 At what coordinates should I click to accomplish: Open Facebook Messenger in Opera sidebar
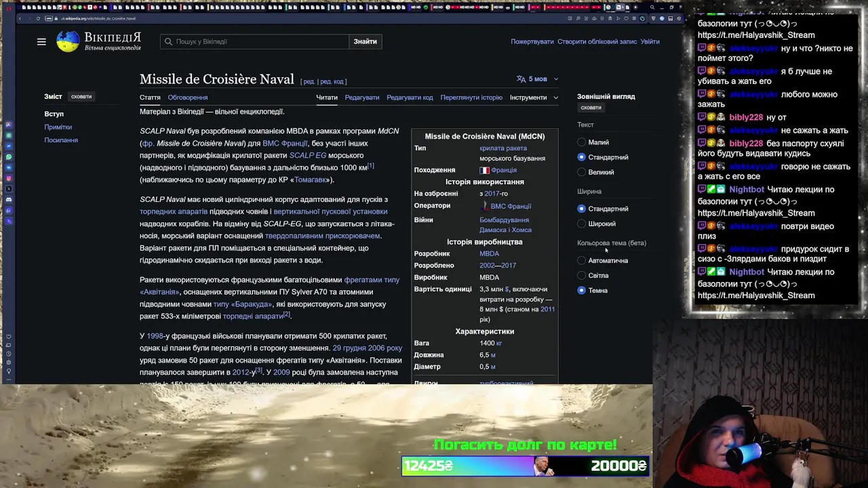[x=9, y=146]
